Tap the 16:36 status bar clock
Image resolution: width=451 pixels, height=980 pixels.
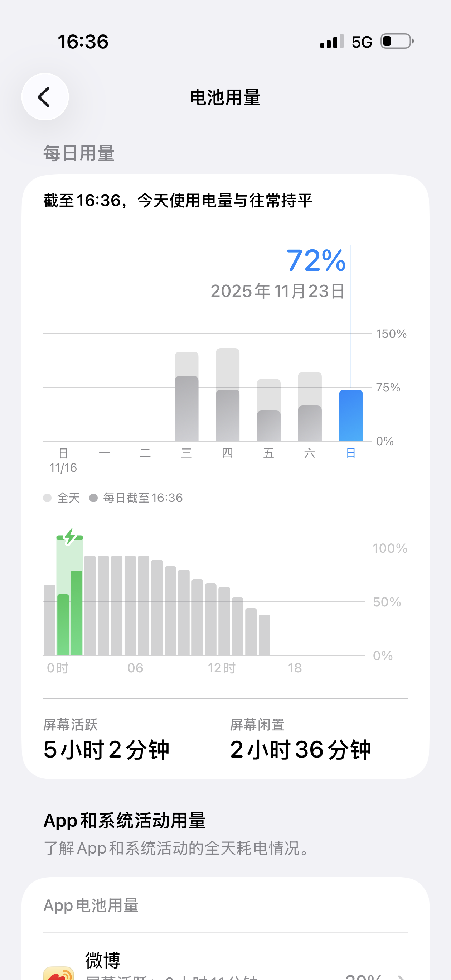point(83,42)
